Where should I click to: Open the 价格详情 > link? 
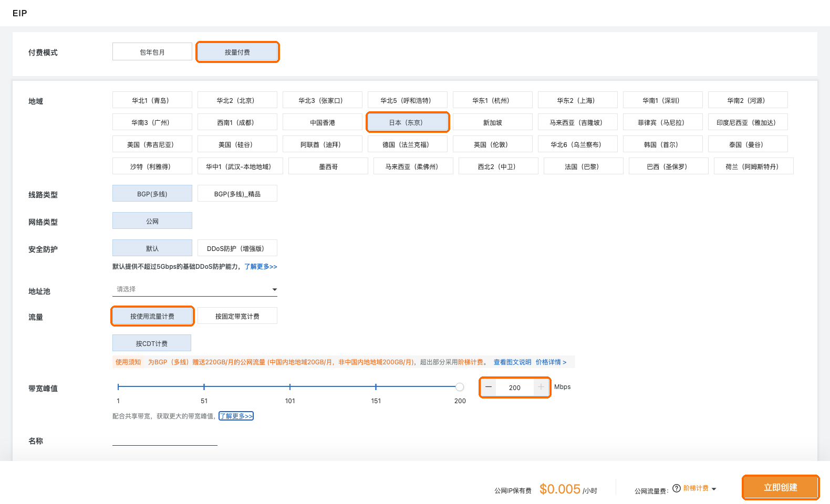click(x=551, y=362)
